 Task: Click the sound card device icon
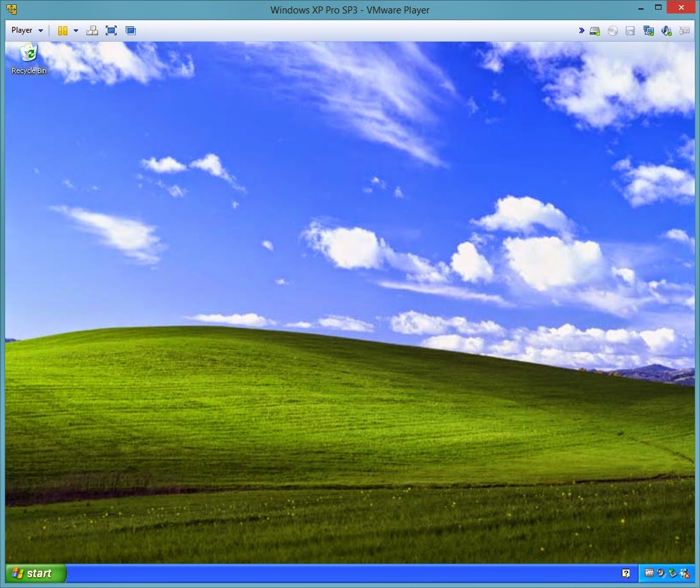[667, 31]
